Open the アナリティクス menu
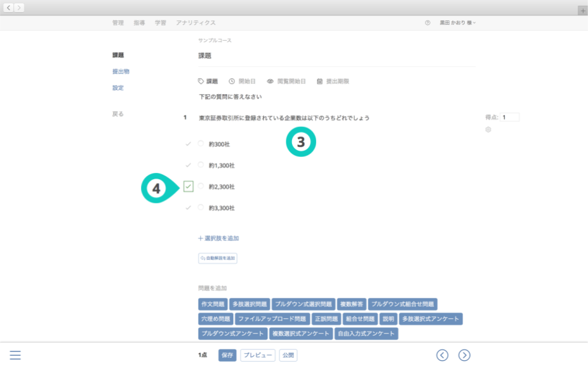The width and height of the screenshot is (588, 368). [x=196, y=23]
